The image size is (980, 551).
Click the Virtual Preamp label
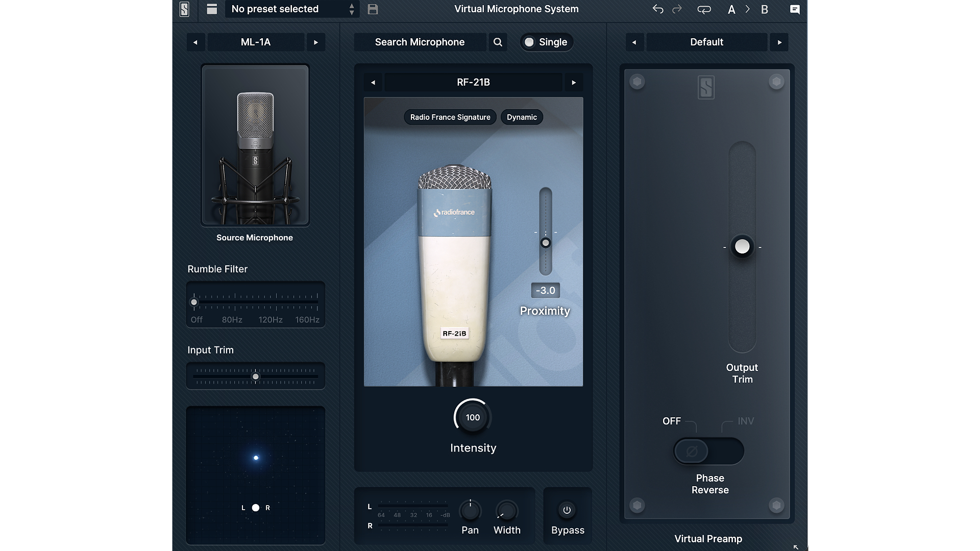coord(708,539)
